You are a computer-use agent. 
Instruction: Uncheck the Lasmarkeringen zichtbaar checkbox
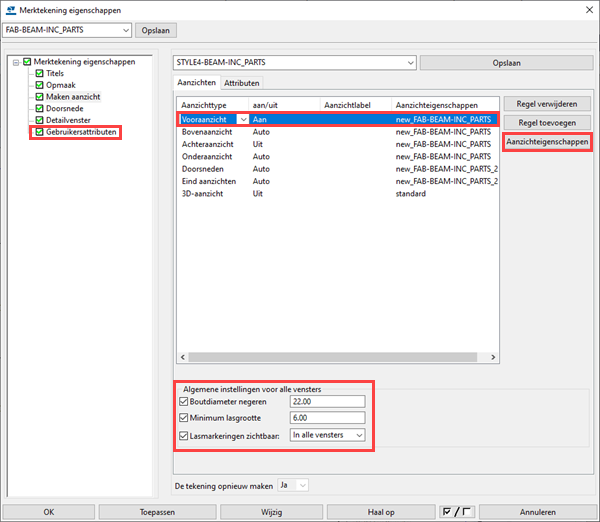click(x=184, y=436)
